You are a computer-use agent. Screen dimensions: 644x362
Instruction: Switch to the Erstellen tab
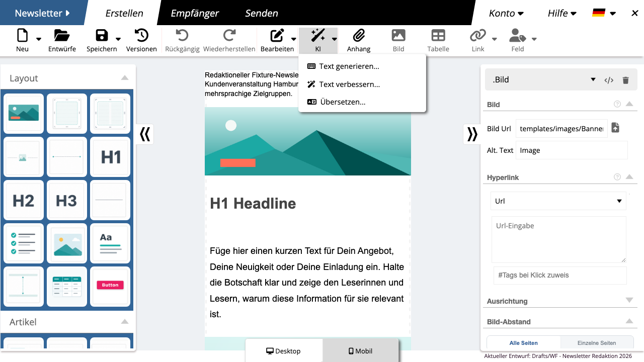coord(124,14)
